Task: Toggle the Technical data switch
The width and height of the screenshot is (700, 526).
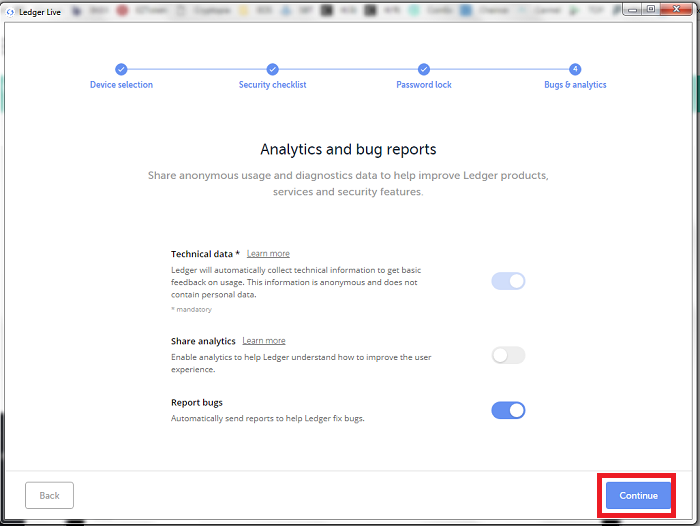Action: [x=508, y=281]
